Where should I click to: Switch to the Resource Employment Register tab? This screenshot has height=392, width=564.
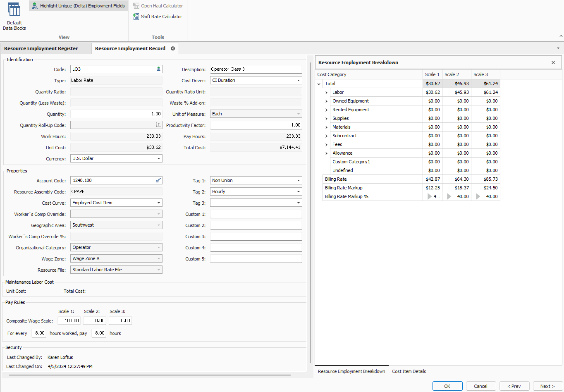[x=41, y=48]
